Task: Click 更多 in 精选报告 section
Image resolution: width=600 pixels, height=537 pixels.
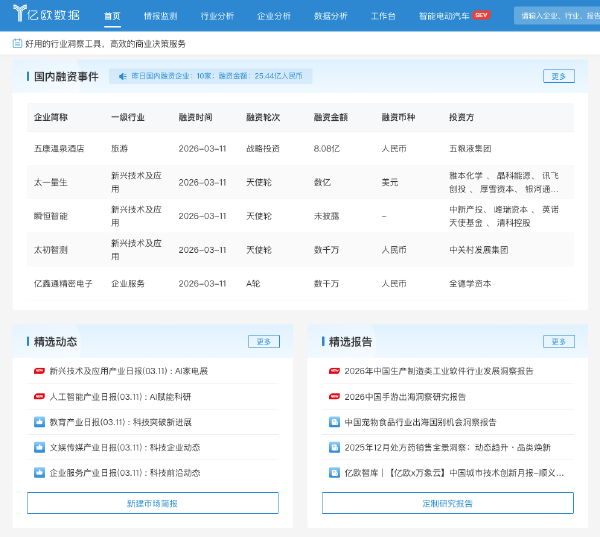Action: 558,342
